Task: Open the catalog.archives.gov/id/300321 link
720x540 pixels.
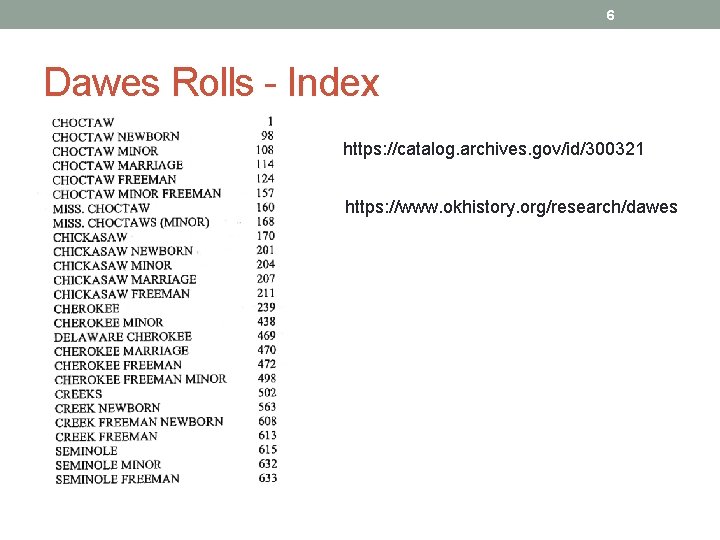Action: click(494, 149)
